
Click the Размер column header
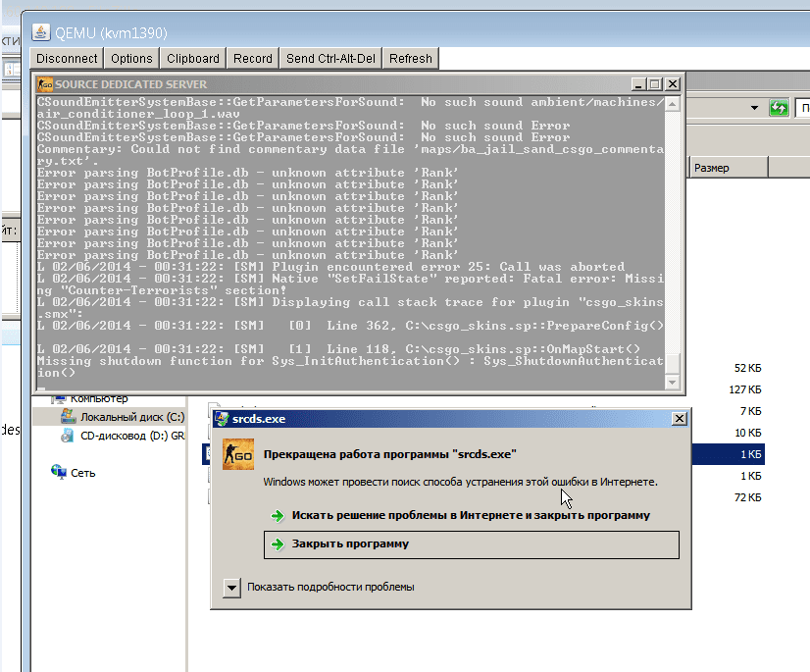pos(728,168)
